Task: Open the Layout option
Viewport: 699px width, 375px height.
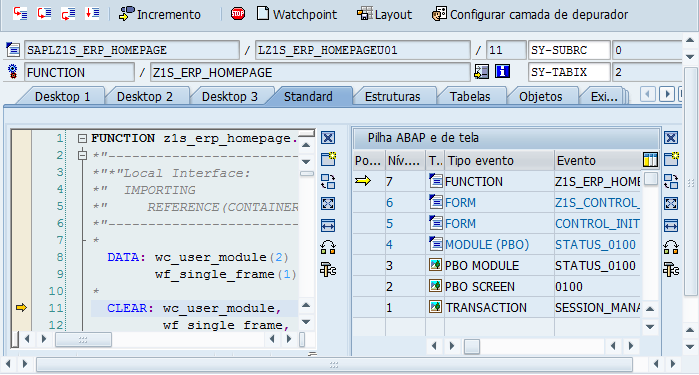Action: click(384, 14)
